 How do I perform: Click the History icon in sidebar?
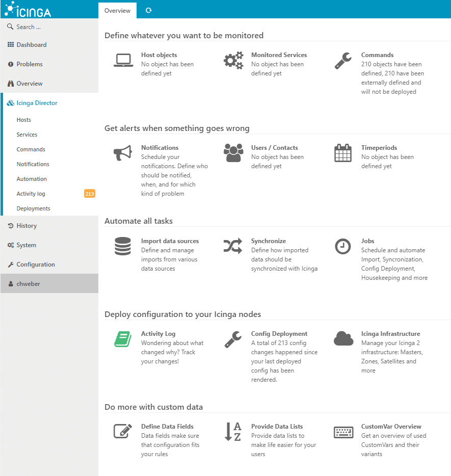(11, 226)
